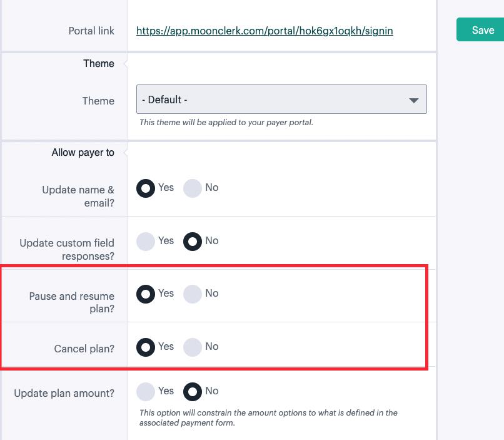Click the green Save button
Viewport: 504px width, 440px height.
tap(481, 29)
